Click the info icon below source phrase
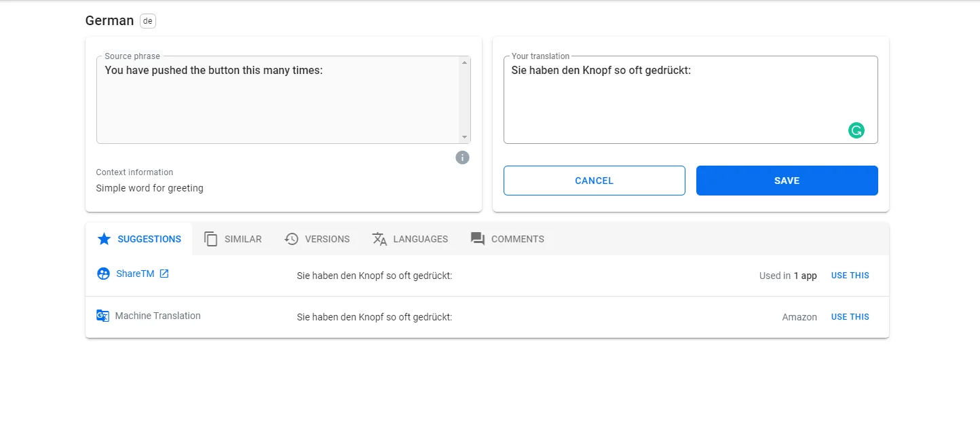 tap(462, 157)
